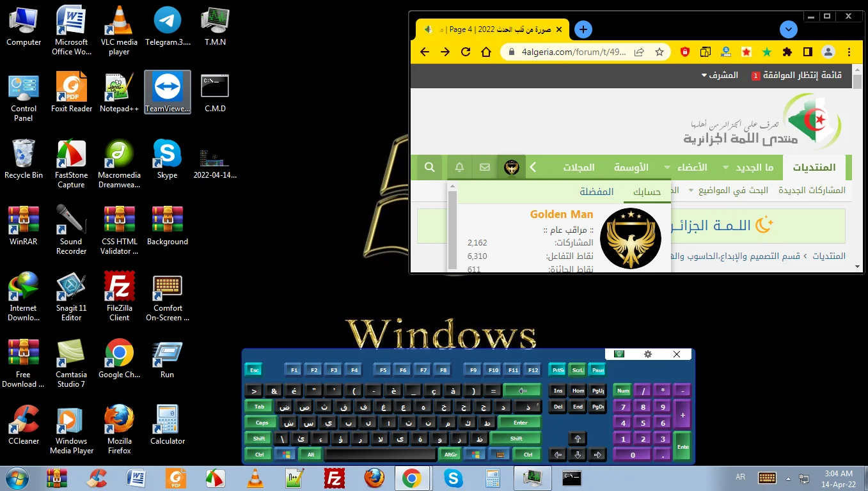868x491 pixels.
Task: Toggle Num lock key on virtual keyboard
Action: 622,391
